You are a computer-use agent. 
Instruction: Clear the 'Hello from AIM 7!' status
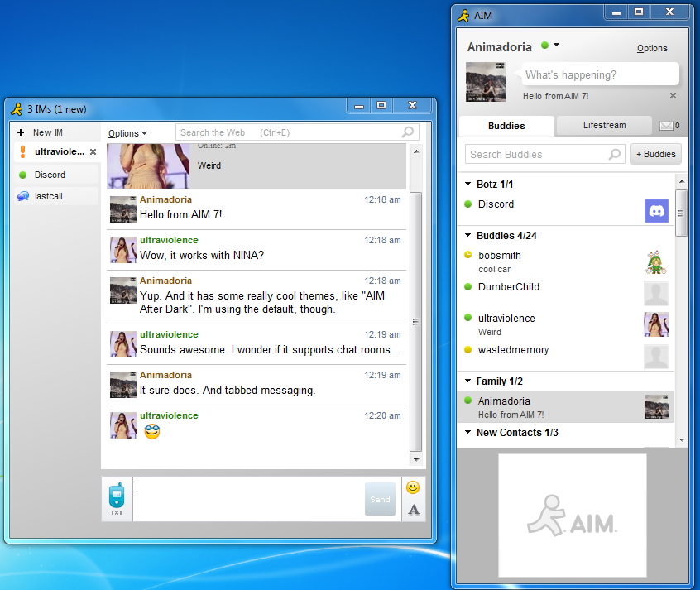pyautogui.click(x=673, y=96)
